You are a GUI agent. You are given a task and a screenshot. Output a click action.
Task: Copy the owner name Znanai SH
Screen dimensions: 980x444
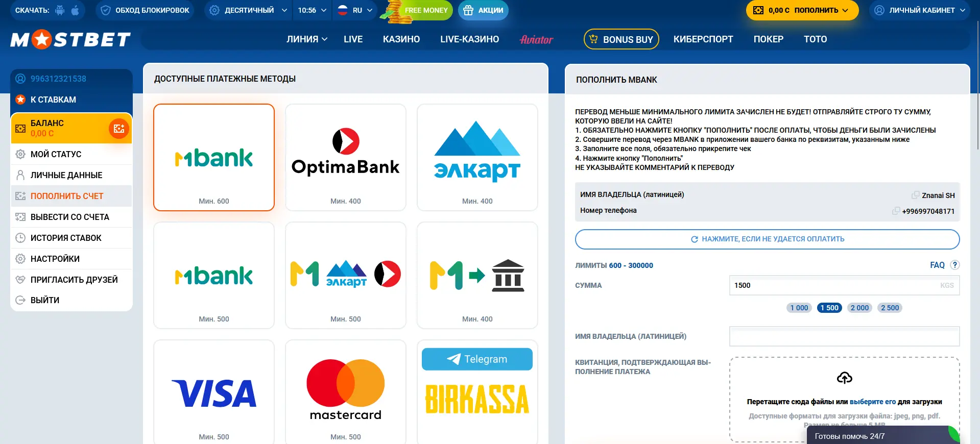click(x=916, y=195)
